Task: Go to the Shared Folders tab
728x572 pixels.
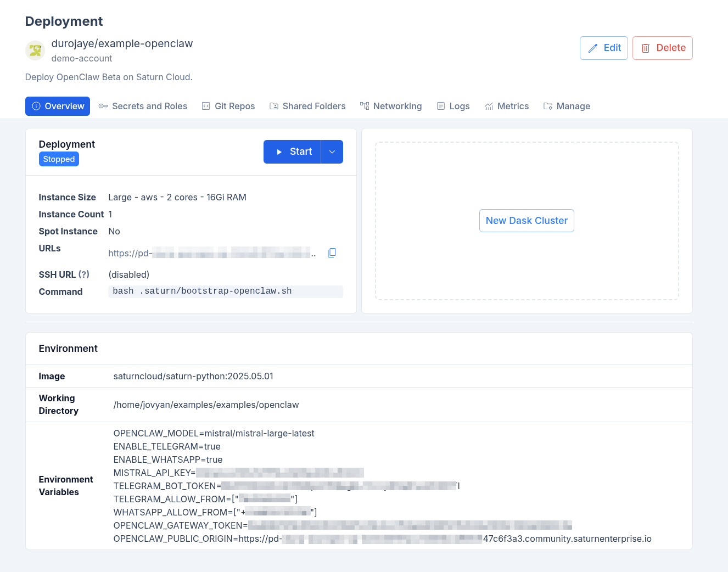Action: point(307,106)
